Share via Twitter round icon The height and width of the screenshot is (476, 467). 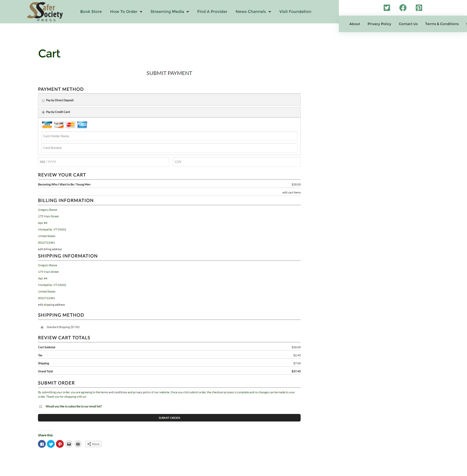(x=51, y=444)
